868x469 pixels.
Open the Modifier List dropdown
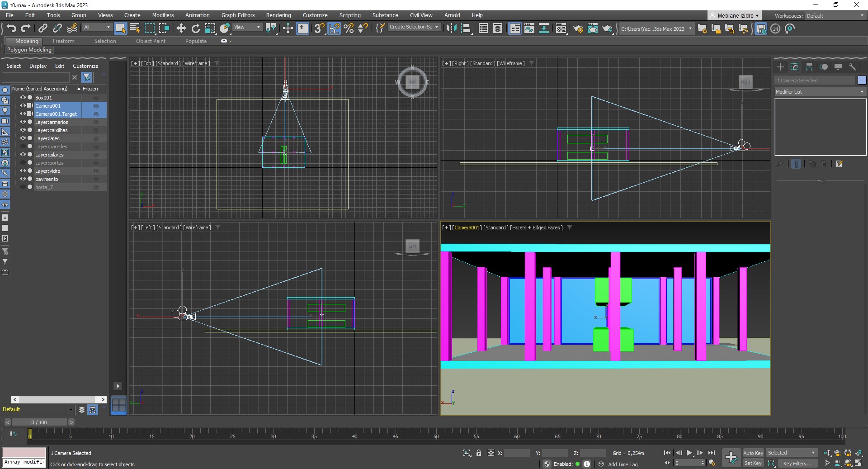pos(820,92)
